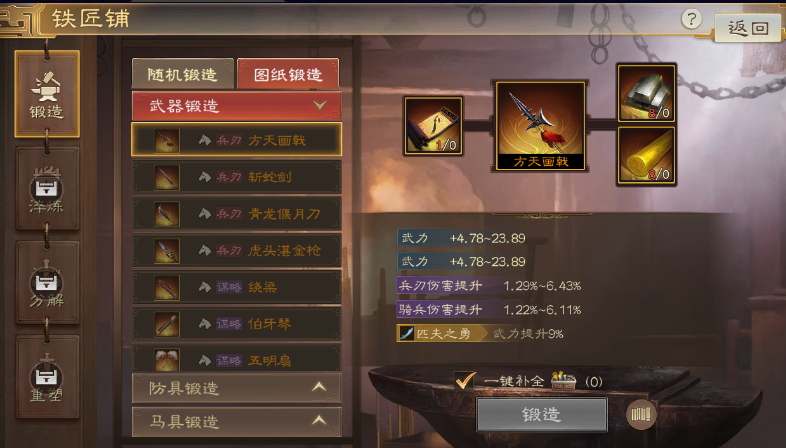Collapse the 武器锻造 section
Viewport: 786px width, 448px height.
pos(236,105)
